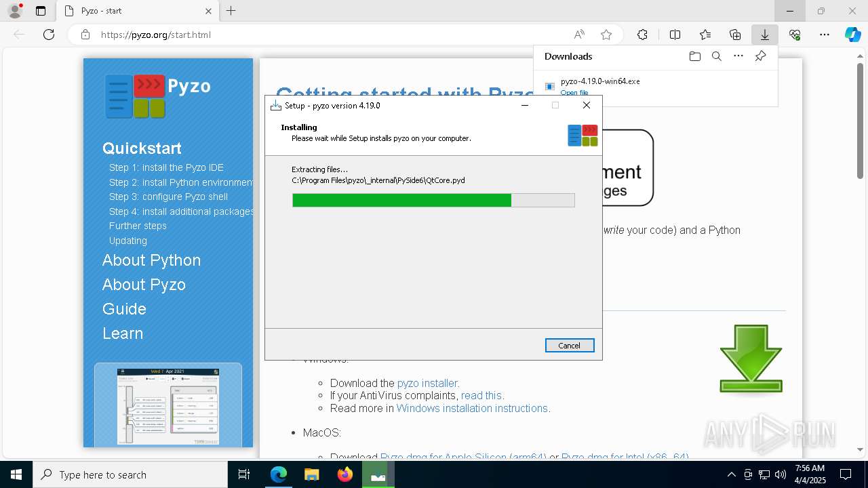Open Quickstart section in sidebar
The height and width of the screenshot is (488, 868).
142,148
